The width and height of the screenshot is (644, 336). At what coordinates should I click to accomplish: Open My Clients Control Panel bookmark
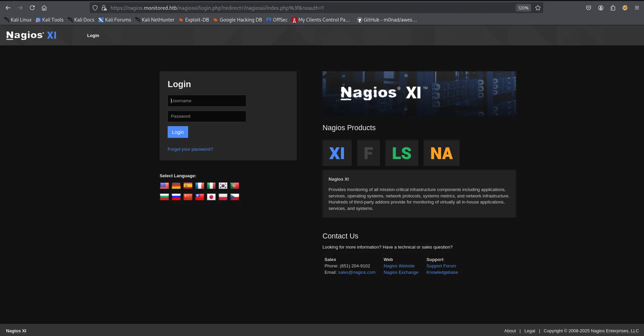point(321,20)
